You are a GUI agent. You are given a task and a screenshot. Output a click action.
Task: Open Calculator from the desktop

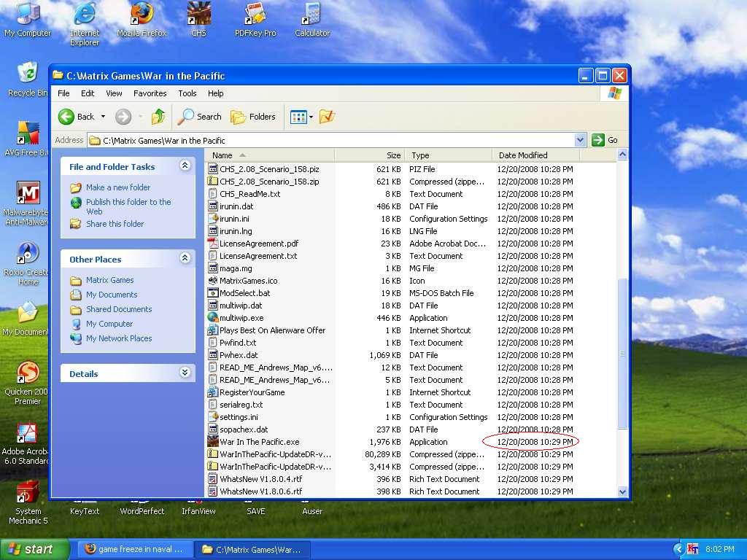[311, 16]
